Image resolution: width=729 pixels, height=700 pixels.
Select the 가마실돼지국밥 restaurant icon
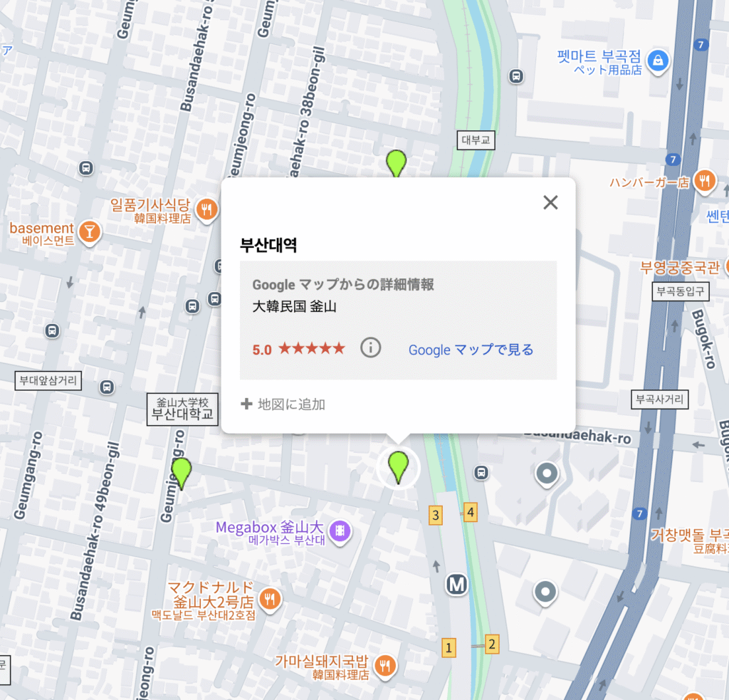point(385,664)
